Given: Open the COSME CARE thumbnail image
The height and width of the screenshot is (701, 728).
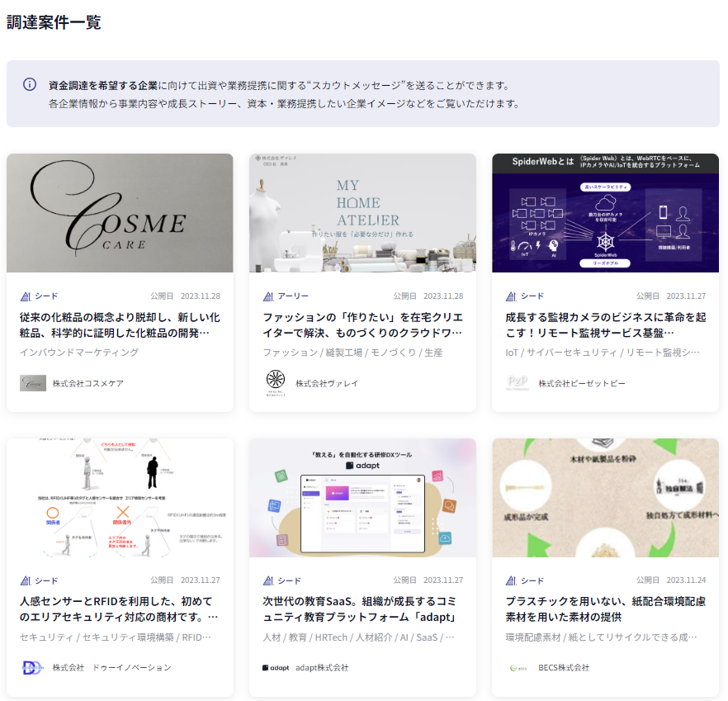Looking at the screenshot, I should (120, 213).
